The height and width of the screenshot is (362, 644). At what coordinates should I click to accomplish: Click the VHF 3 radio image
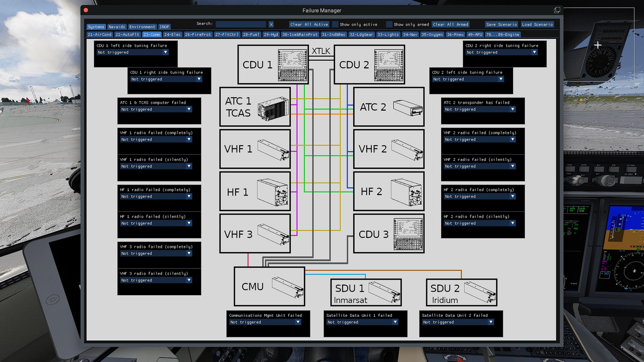tap(274, 234)
